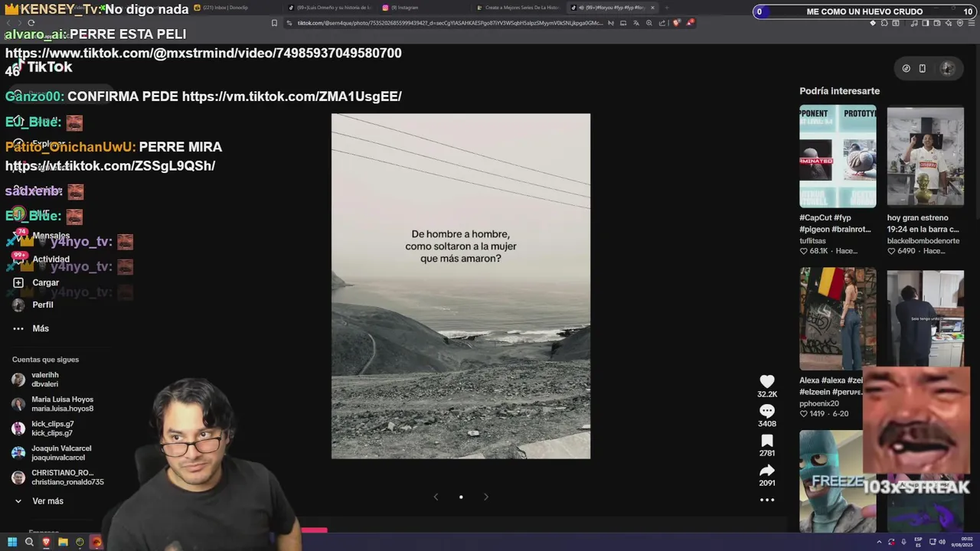Open author pphoenix20

819,403
